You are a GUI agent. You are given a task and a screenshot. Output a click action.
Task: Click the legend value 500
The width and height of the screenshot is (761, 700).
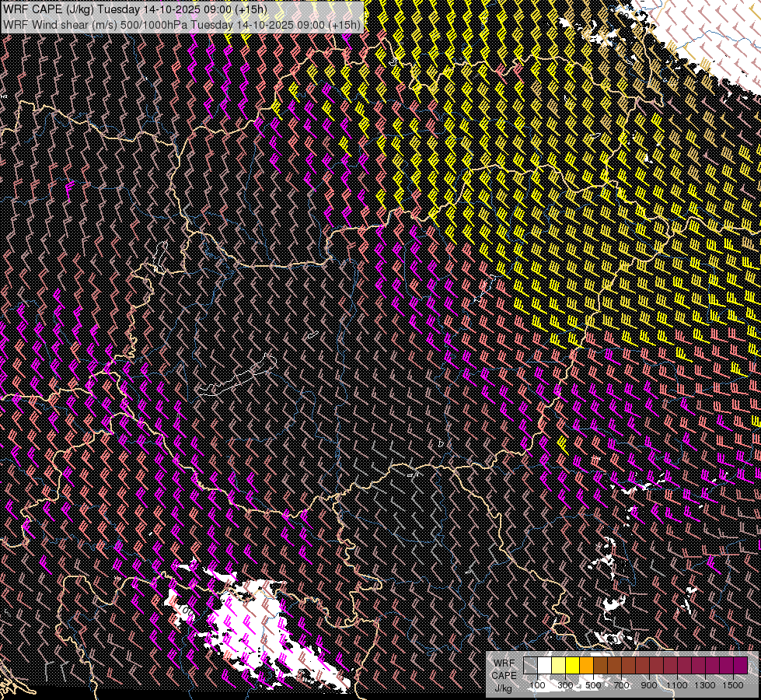coord(593,685)
